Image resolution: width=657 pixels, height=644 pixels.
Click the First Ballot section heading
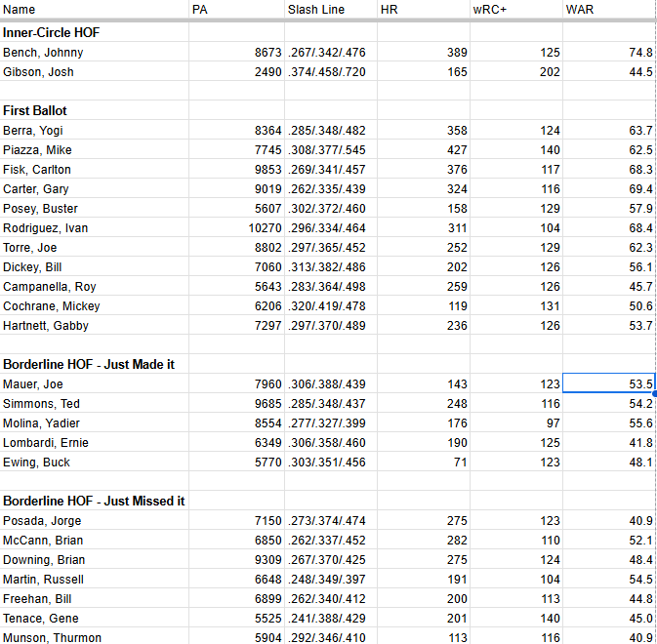click(35, 110)
